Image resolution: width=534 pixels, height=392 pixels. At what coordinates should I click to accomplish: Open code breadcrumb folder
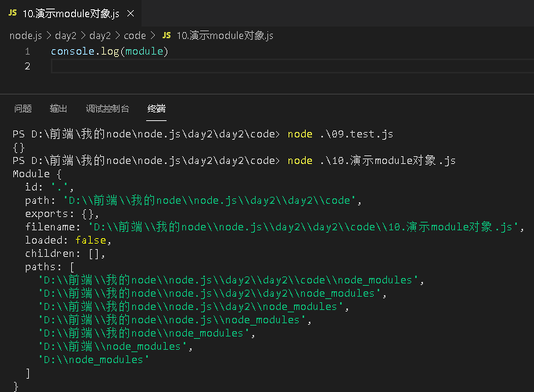(x=134, y=36)
